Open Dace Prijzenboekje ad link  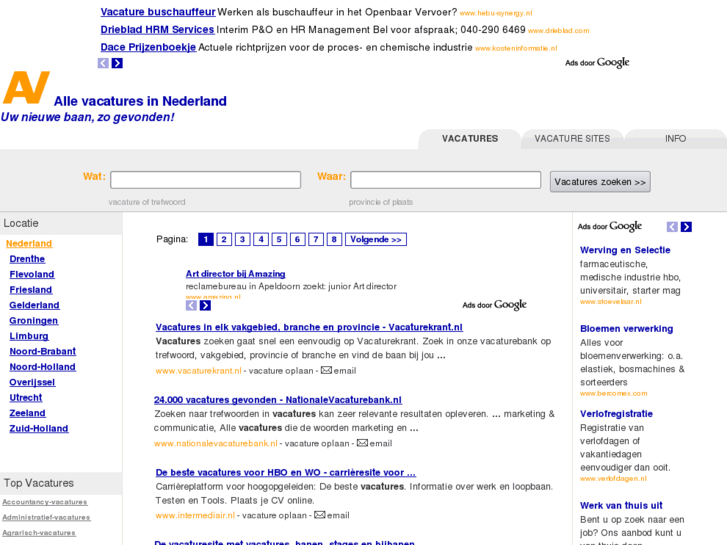pyautogui.click(x=148, y=47)
